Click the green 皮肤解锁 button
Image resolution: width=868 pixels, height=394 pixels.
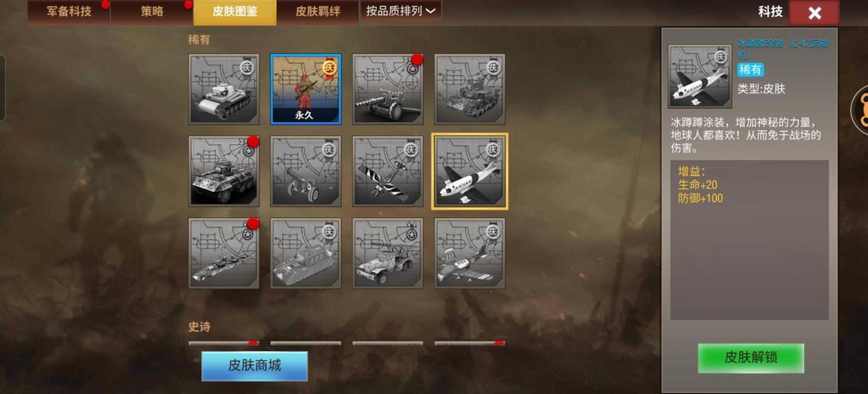pos(751,357)
